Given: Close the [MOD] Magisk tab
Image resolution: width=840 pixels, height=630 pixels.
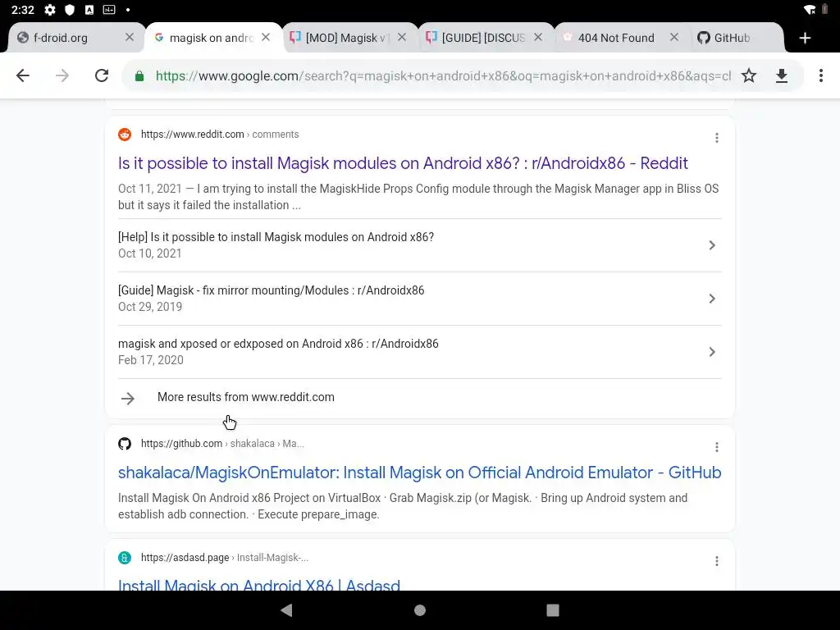Looking at the screenshot, I should click(402, 37).
